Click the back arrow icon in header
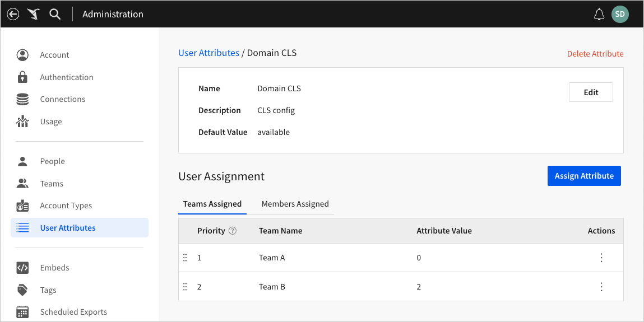The width and height of the screenshot is (644, 322). coord(13,15)
